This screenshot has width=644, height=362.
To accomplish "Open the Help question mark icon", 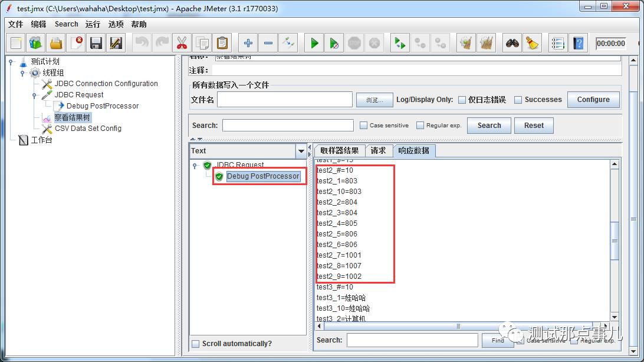I will pyautogui.click(x=579, y=42).
